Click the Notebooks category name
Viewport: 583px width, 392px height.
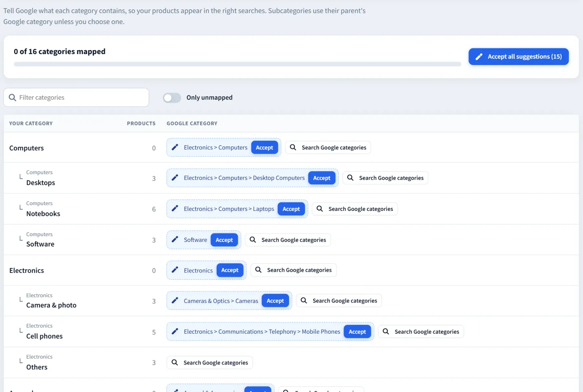pos(43,214)
